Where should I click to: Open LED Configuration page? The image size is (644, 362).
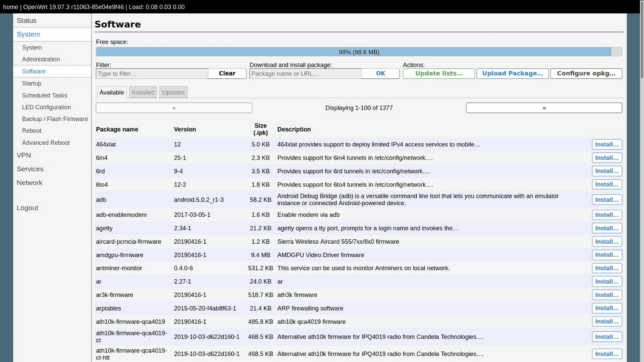[46, 107]
